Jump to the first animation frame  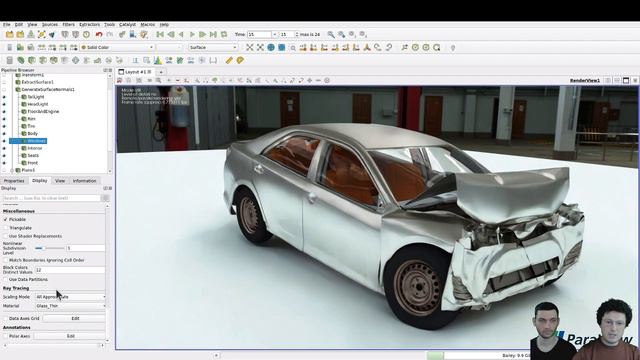coord(160,35)
